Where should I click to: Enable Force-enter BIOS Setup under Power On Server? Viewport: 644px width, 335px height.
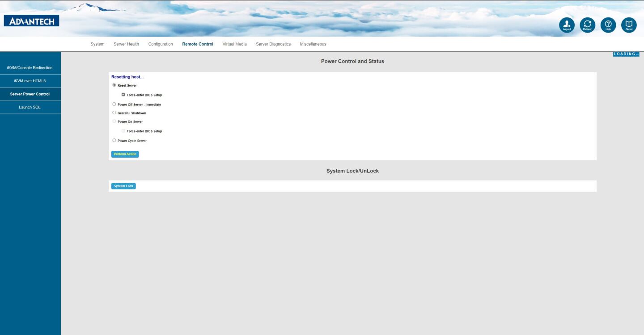(x=123, y=130)
